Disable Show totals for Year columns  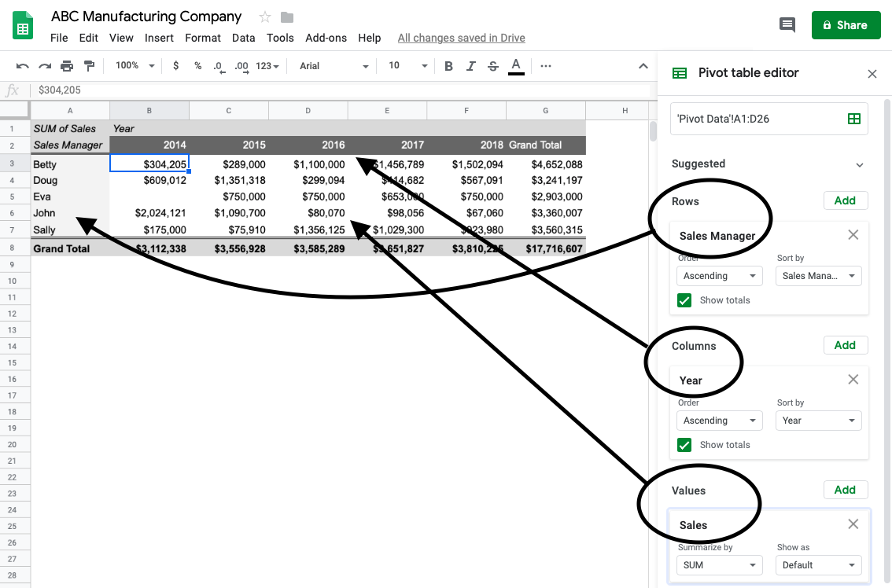[x=684, y=444]
